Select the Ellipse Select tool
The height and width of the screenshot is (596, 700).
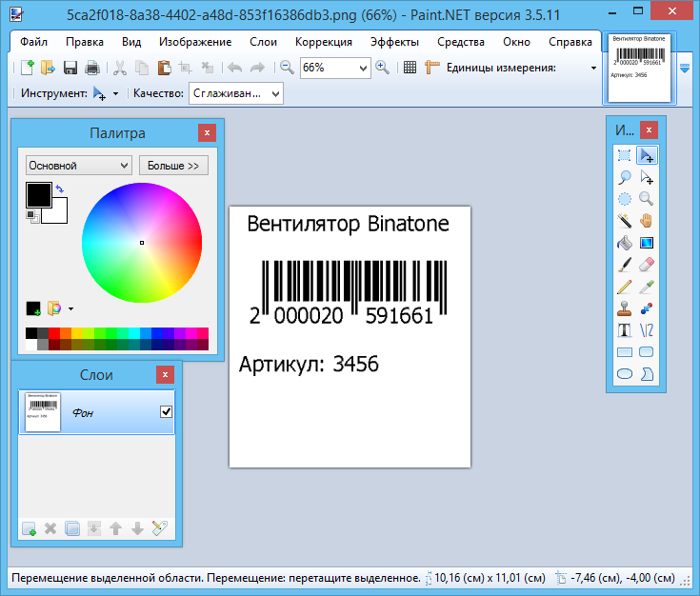pos(624,199)
